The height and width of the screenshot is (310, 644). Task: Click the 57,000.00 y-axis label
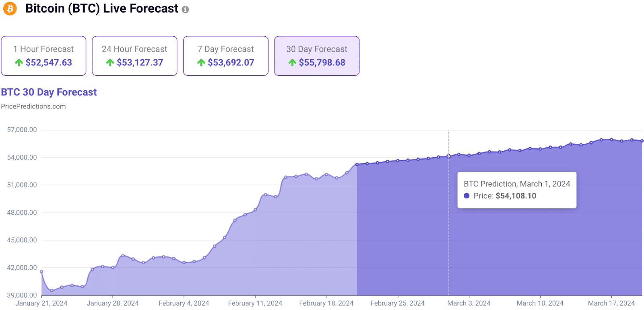pyautogui.click(x=22, y=130)
